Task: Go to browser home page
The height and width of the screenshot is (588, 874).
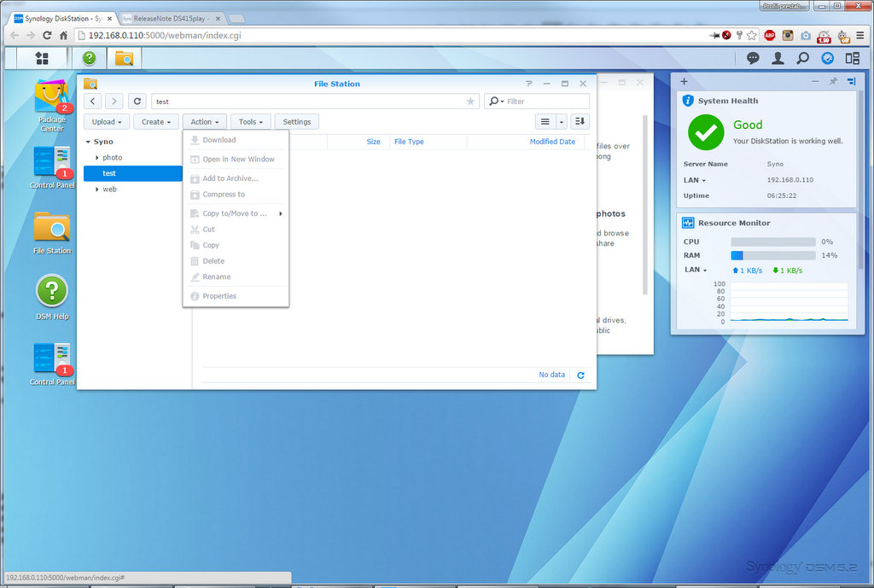Action: 63,35
